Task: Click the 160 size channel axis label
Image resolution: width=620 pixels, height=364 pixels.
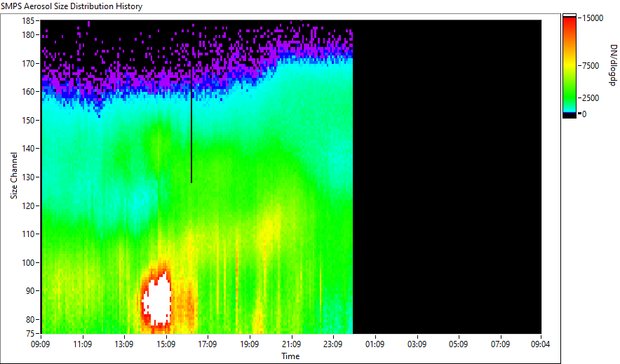Action: coord(29,92)
